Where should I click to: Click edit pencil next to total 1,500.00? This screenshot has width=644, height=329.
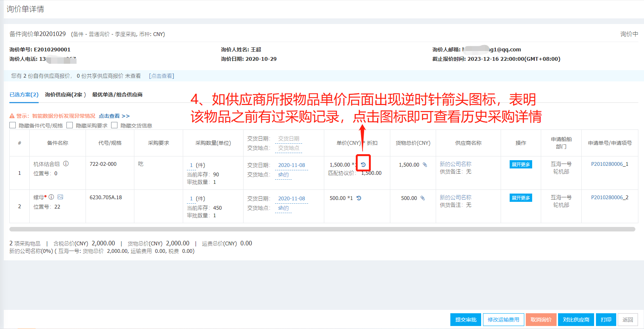425,165
